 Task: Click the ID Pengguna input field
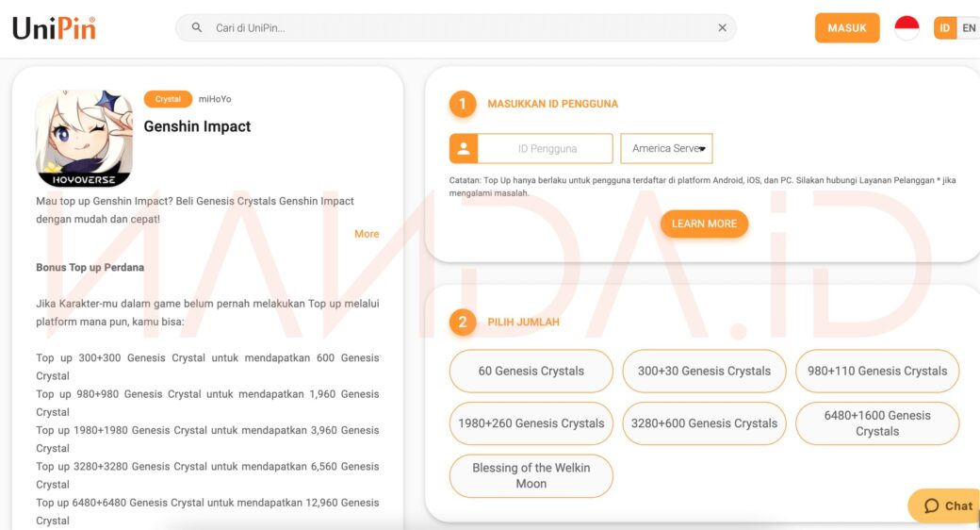pos(546,148)
